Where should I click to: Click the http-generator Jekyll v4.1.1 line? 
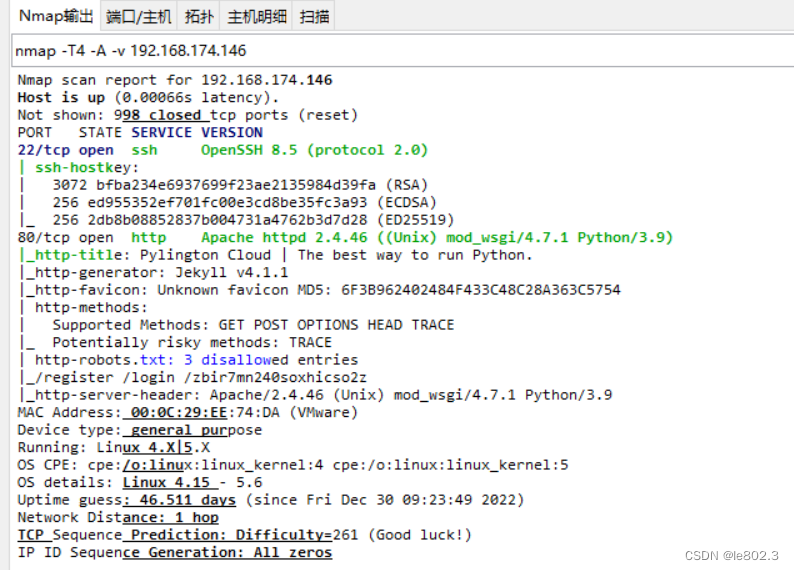point(153,272)
